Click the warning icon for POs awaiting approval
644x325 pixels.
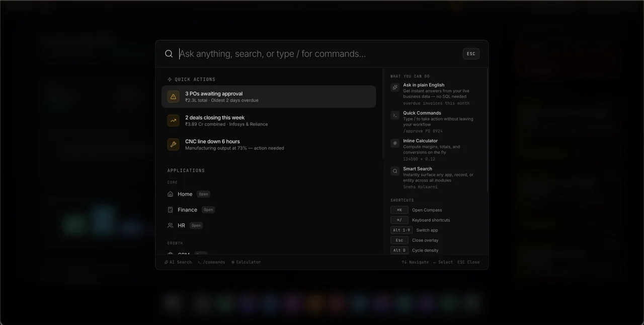pyautogui.click(x=173, y=97)
